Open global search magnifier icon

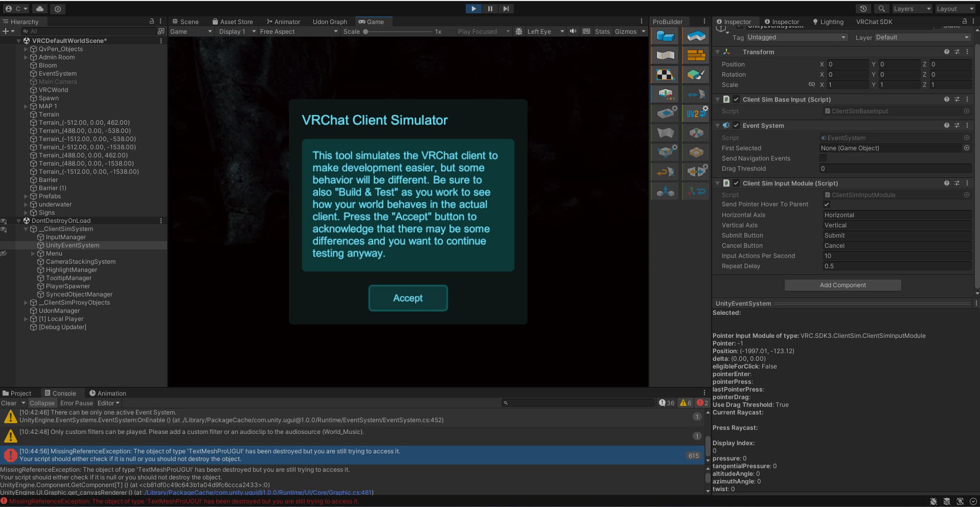pos(882,9)
